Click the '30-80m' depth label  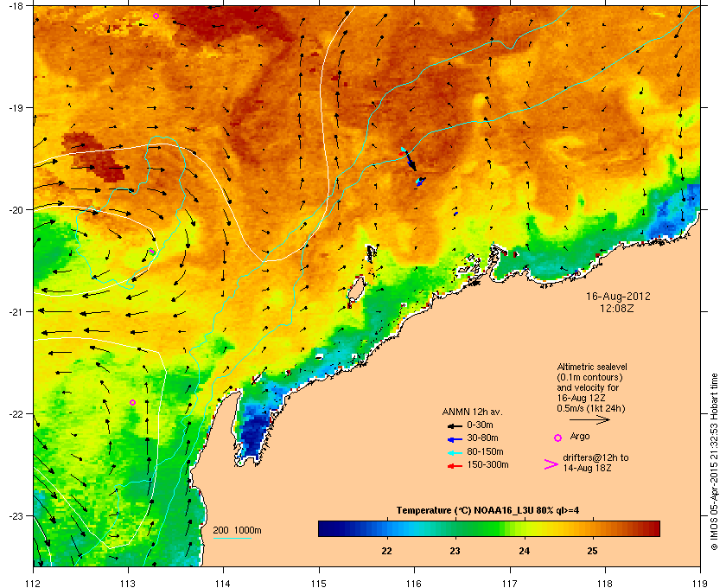pos(483,438)
